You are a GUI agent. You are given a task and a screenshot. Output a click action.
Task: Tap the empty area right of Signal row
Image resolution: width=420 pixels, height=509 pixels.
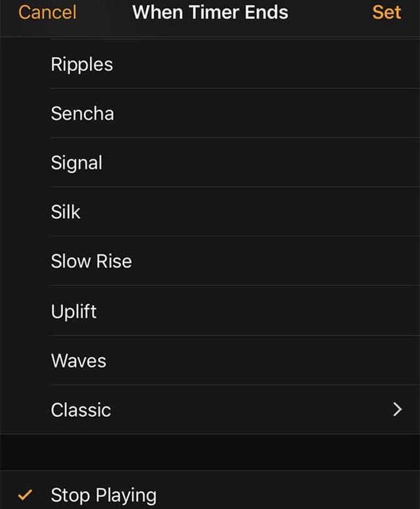point(261,163)
